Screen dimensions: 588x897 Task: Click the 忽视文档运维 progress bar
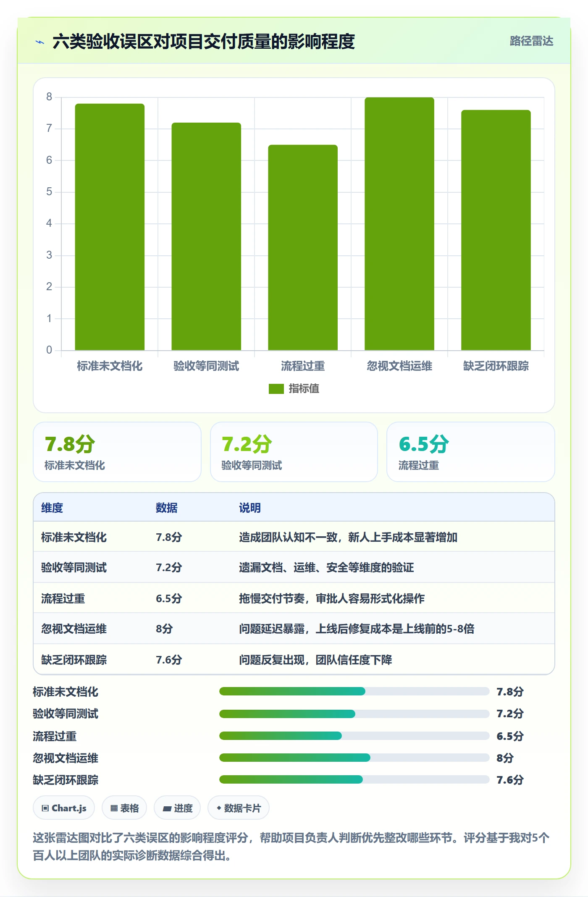(354, 758)
